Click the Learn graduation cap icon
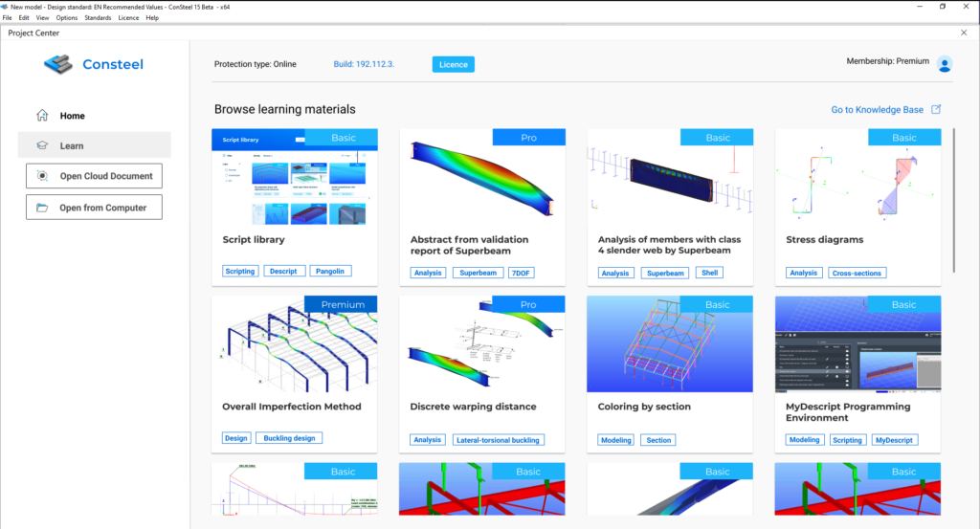This screenshot has width=980, height=529. point(42,145)
